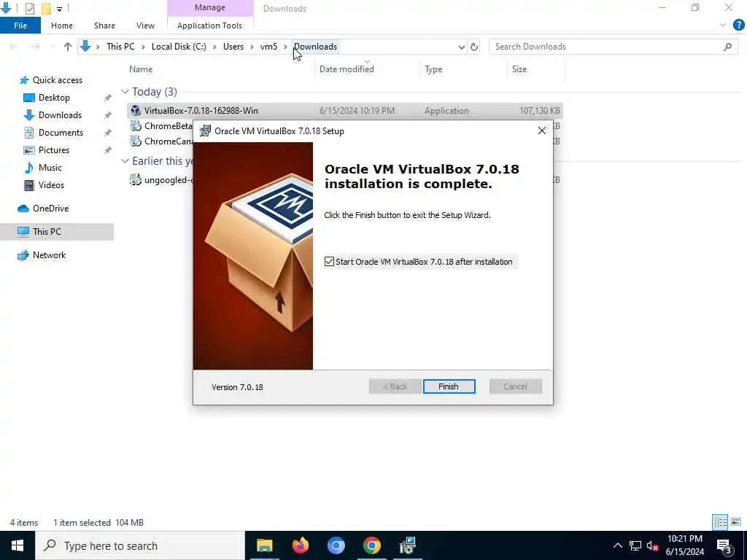
Task: Launch Firefox from the taskbar
Action: click(x=300, y=545)
